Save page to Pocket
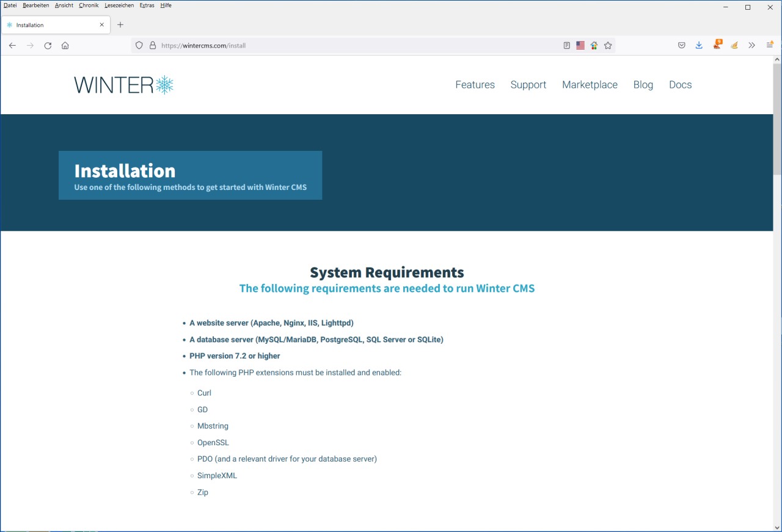Image resolution: width=782 pixels, height=532 pixels. [682, 45]
